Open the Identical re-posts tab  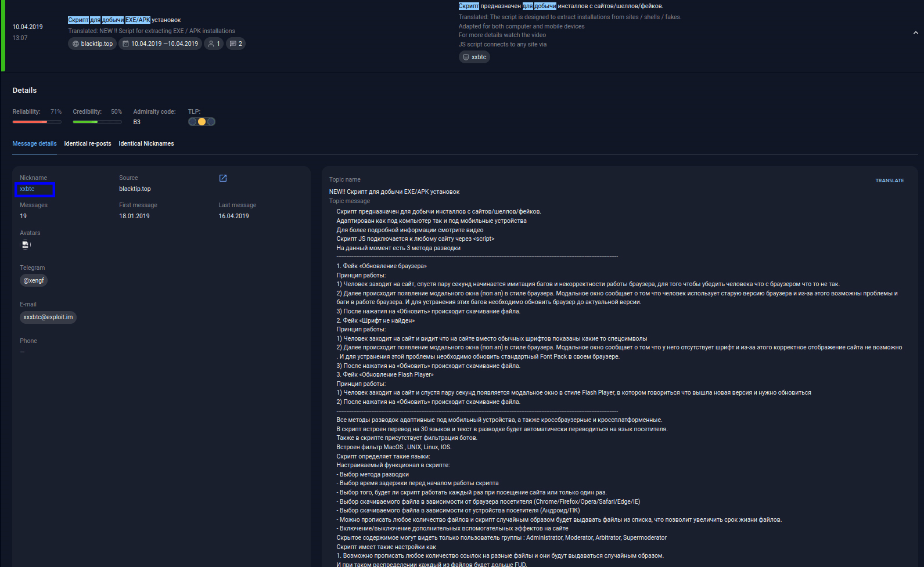point(88,143)
